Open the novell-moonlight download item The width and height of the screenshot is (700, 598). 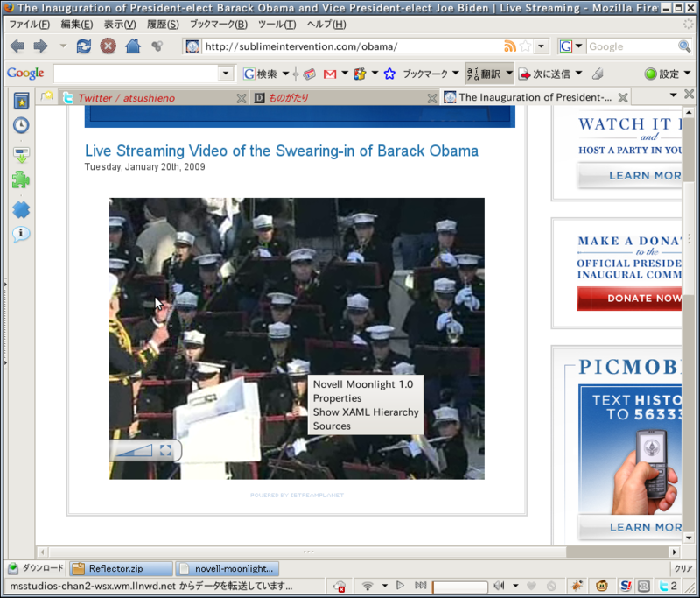tap(227, 568)
